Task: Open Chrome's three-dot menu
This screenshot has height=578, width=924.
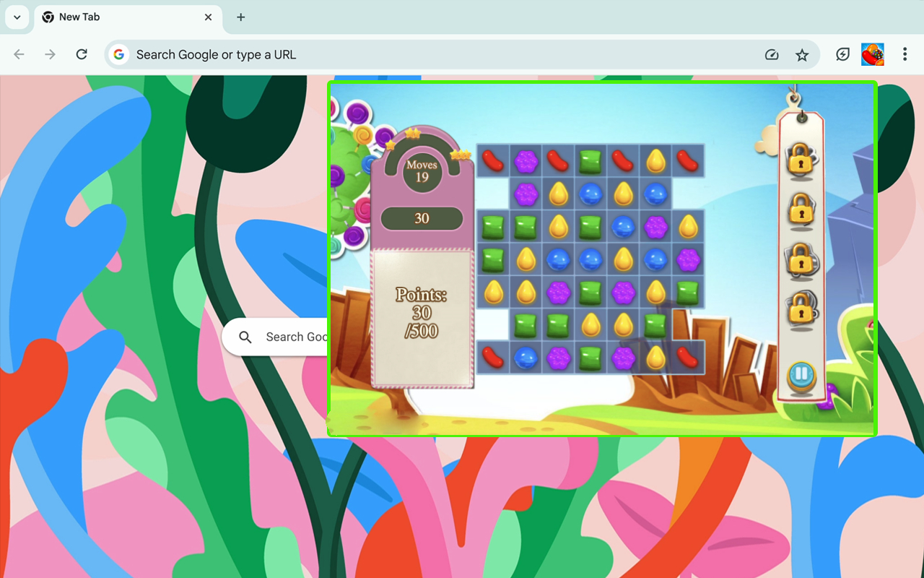Action: (x=905, y=54)
